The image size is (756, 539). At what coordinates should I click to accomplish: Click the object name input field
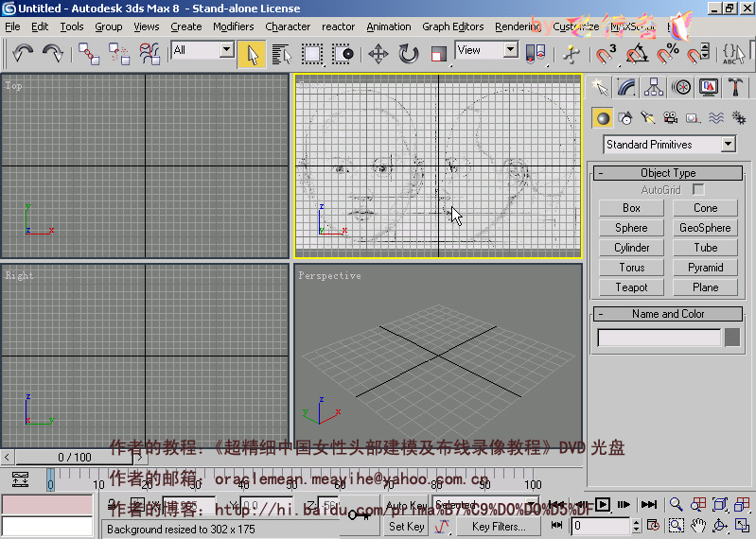(x=659, y=338)
